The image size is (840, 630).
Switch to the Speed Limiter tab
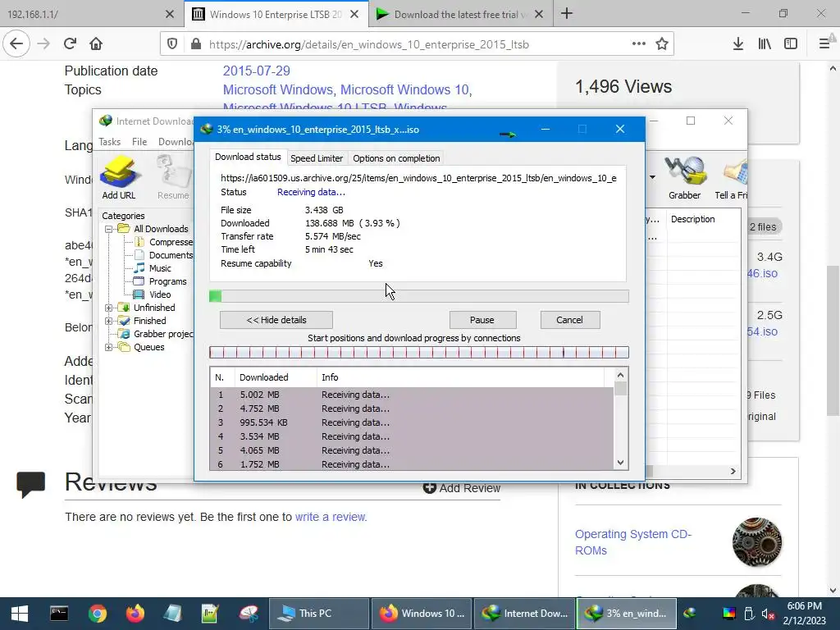tap(317, 158)
